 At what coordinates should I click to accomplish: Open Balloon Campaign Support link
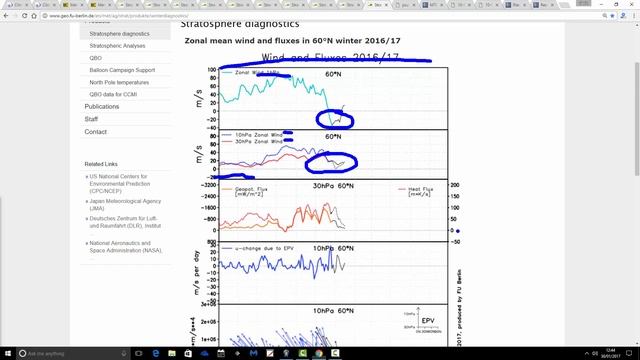click(122, 70)
